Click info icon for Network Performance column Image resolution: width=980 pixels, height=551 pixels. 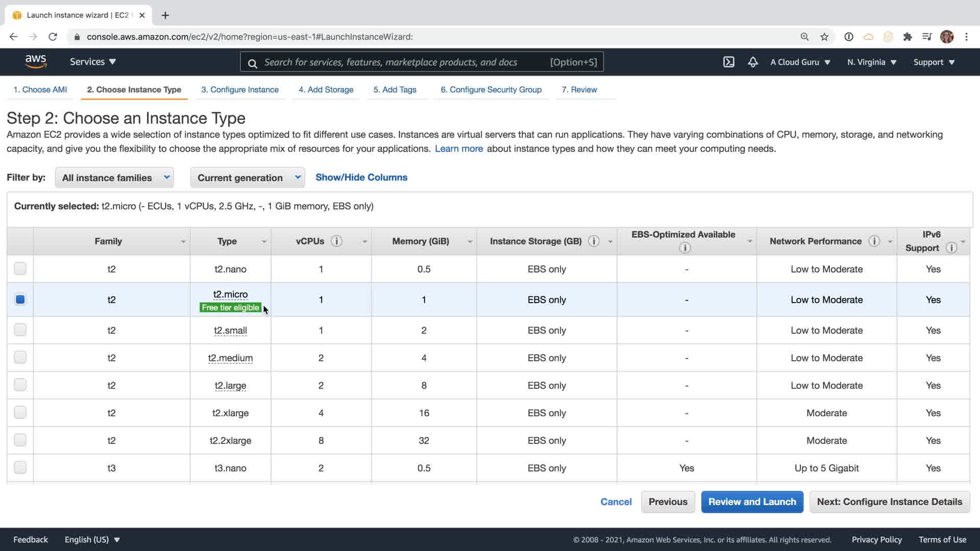coord(874,241)
